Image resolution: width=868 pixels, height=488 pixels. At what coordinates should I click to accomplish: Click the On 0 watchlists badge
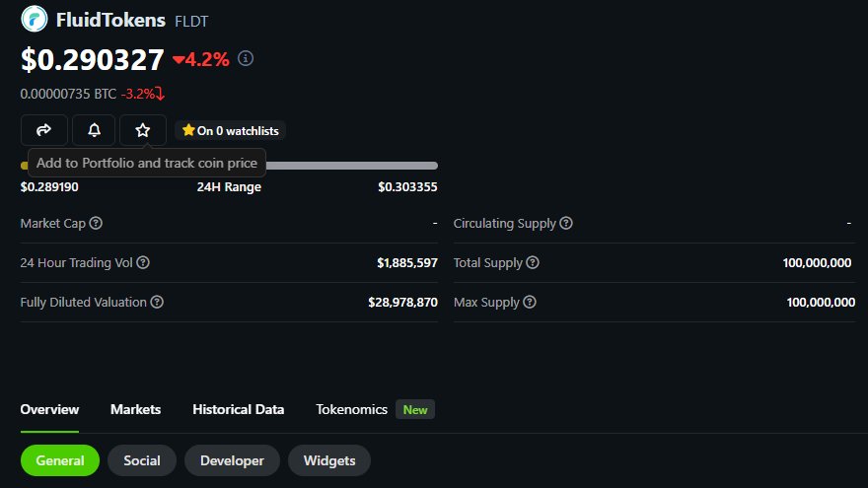click(x=230, y=130)
